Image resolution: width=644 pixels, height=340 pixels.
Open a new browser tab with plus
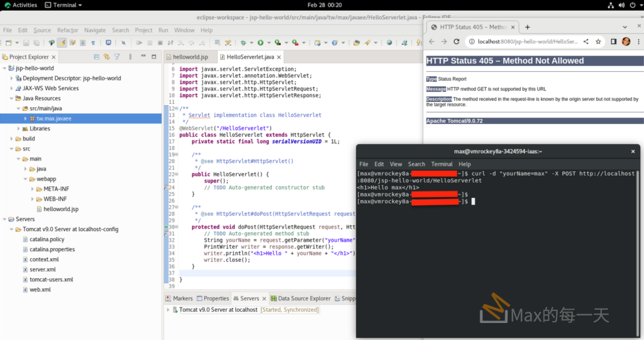coord(528,27)
